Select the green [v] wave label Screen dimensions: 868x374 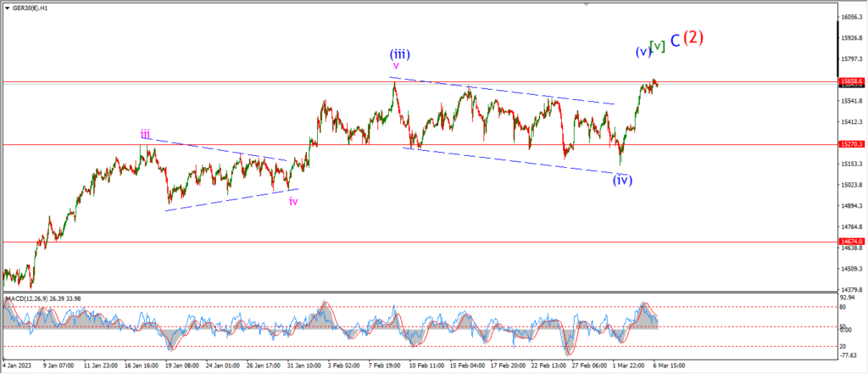tap(657, 47)
